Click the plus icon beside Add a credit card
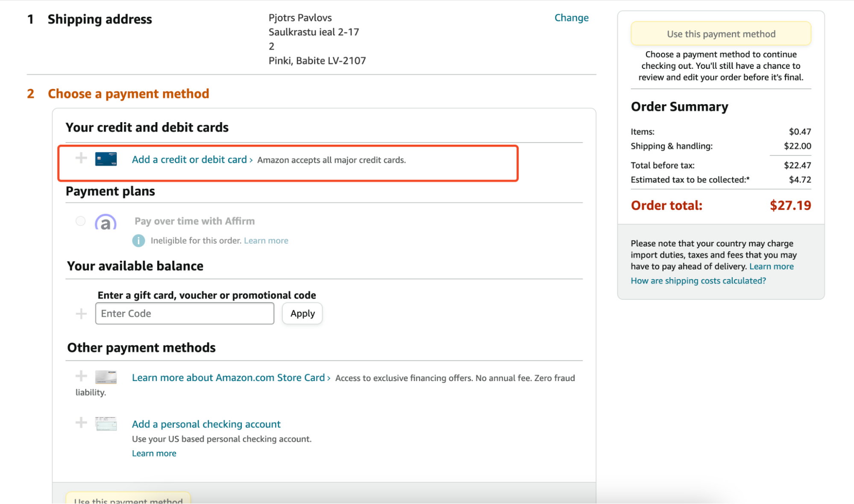The height and width of the screenshot is (504, 854). 81,158
